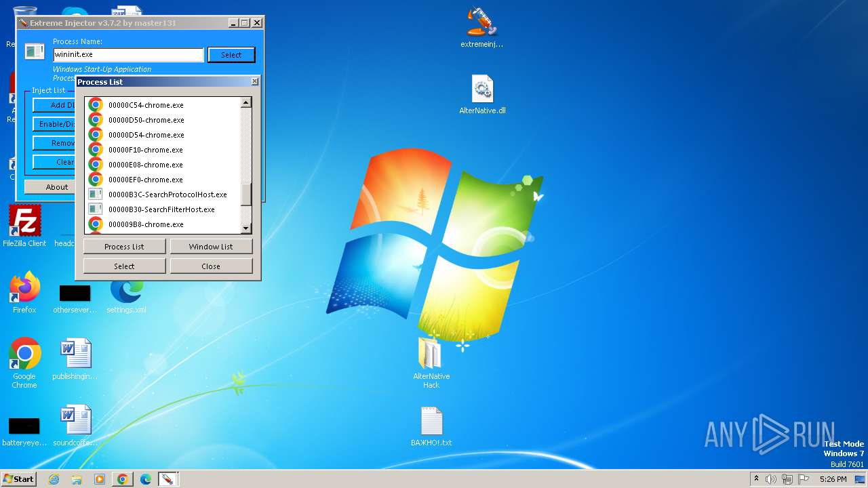
Task: Click the Chrome icon of 00000D50-chrome.exe
Action: (96, 120)
